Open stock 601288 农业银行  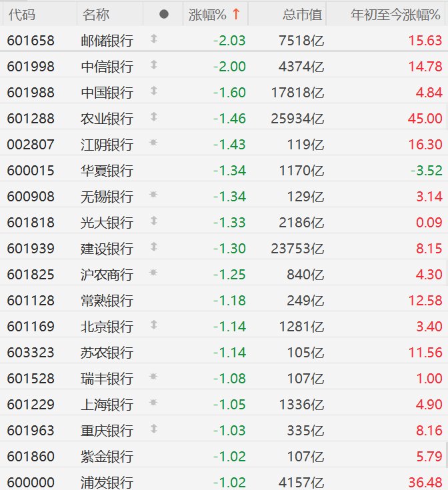[x=224, y=119]
